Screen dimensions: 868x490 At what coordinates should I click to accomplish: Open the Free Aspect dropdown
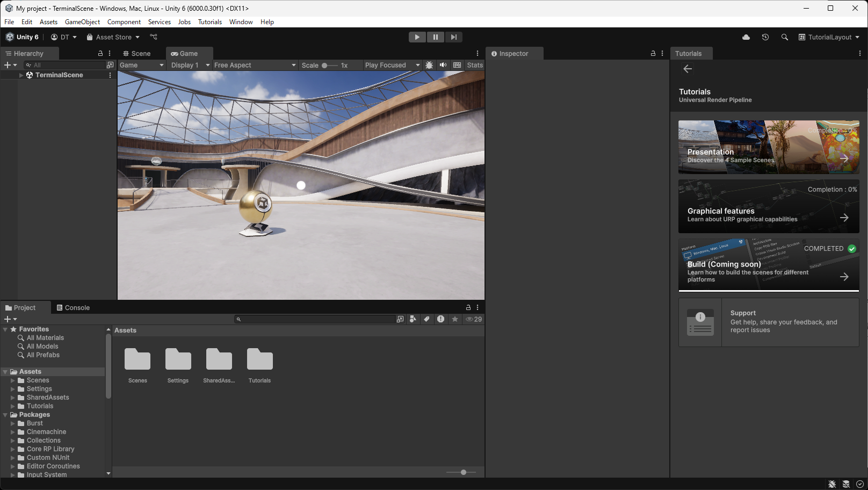point(255,65)
